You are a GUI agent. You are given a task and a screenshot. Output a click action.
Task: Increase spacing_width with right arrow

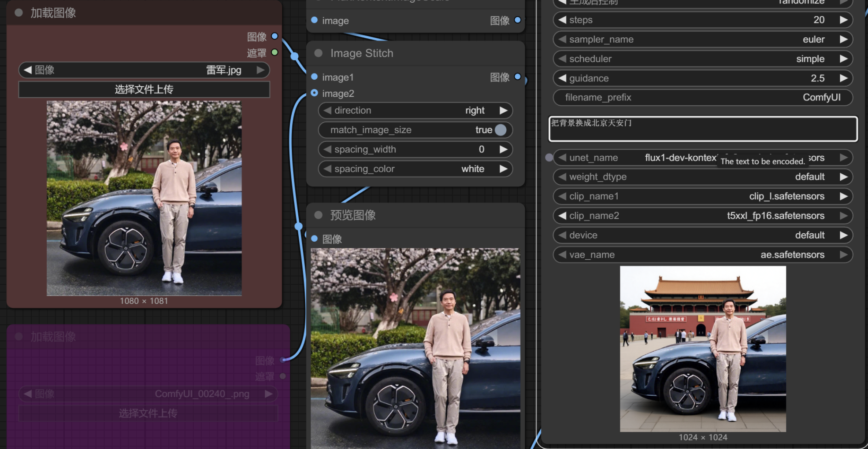pos(503,150)
